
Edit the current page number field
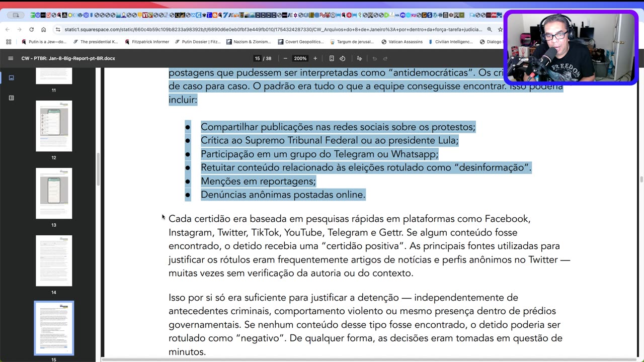(257, 58)
